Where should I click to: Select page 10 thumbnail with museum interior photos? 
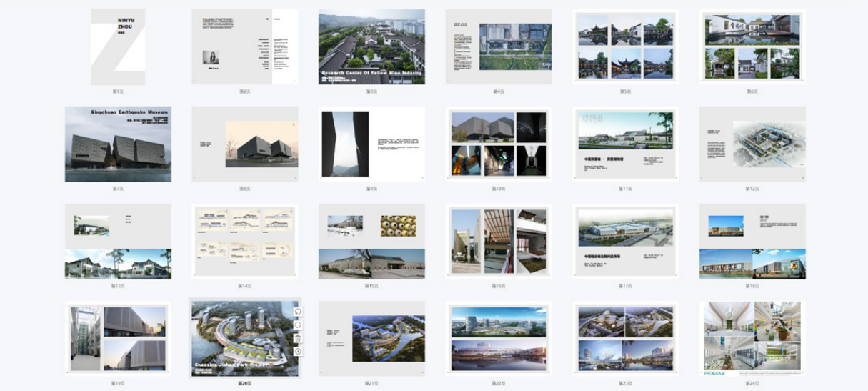pyautogui.click(x=499, y=144)
